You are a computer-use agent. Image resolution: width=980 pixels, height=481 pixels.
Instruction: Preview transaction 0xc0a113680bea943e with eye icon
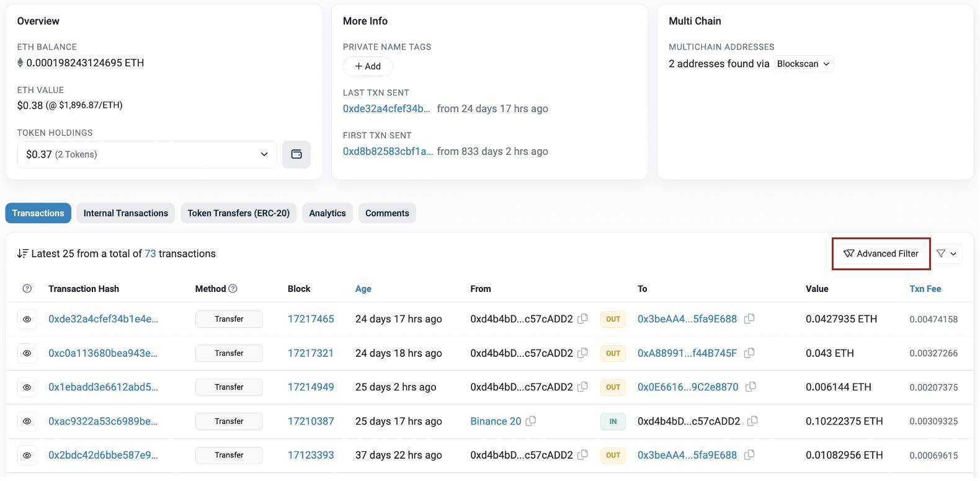click(x=27, y=353)
